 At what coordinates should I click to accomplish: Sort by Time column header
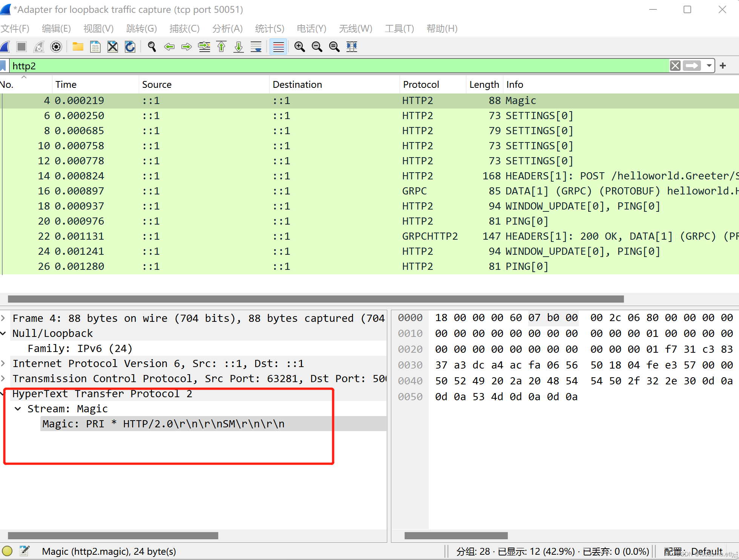95,84
